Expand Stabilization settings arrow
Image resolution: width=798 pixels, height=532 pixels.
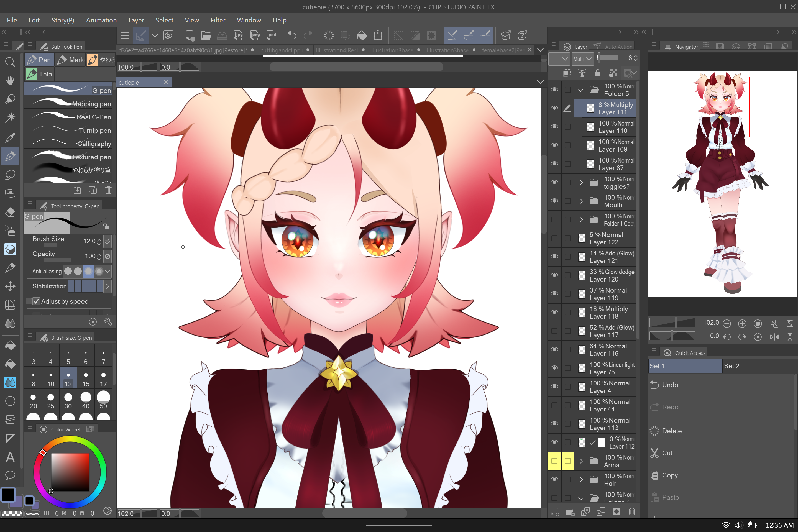108,286
